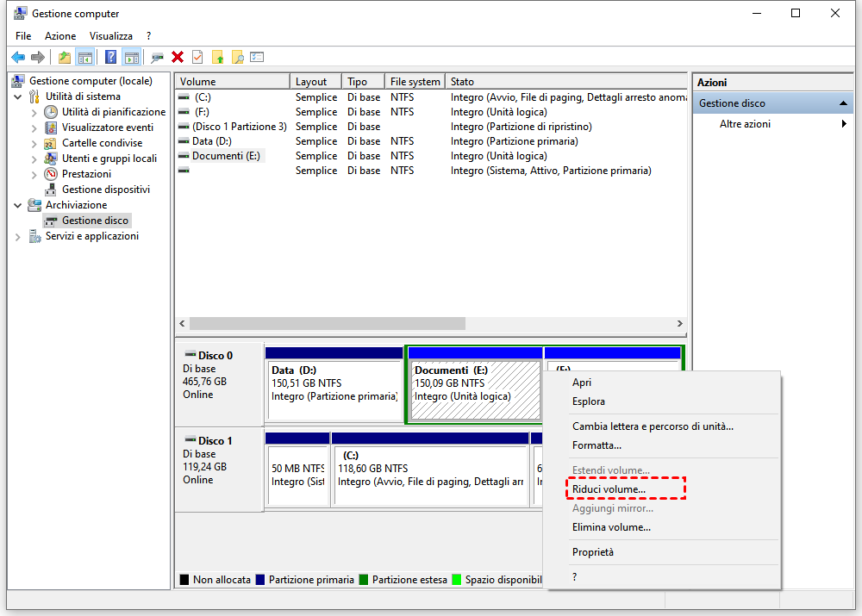Viewport: 862px width, 616px height.
Task: Click the horizontal scrollbar in volume list
Action: [328, 323]
